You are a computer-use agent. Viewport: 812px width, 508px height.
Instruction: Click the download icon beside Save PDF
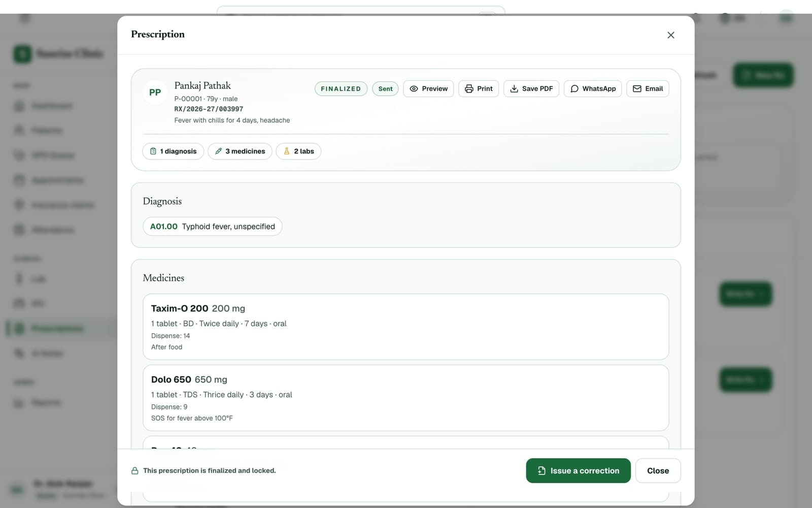514,88
